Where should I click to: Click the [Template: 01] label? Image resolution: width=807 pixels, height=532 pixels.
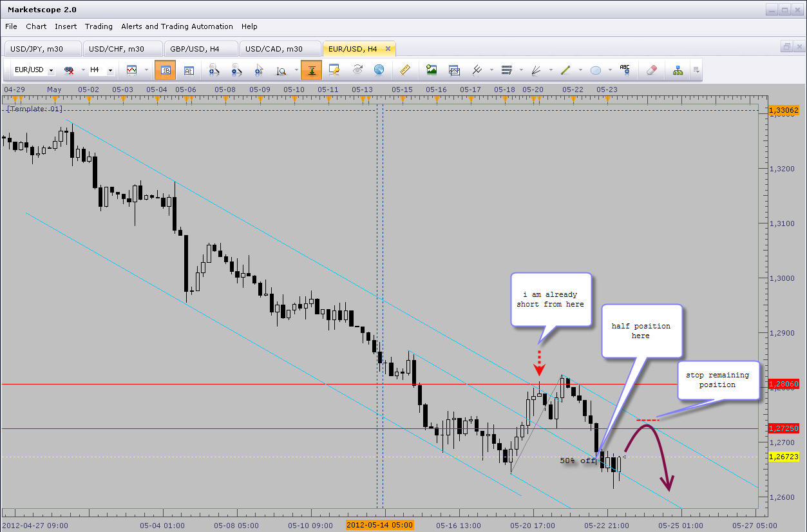tap(35, 109)
